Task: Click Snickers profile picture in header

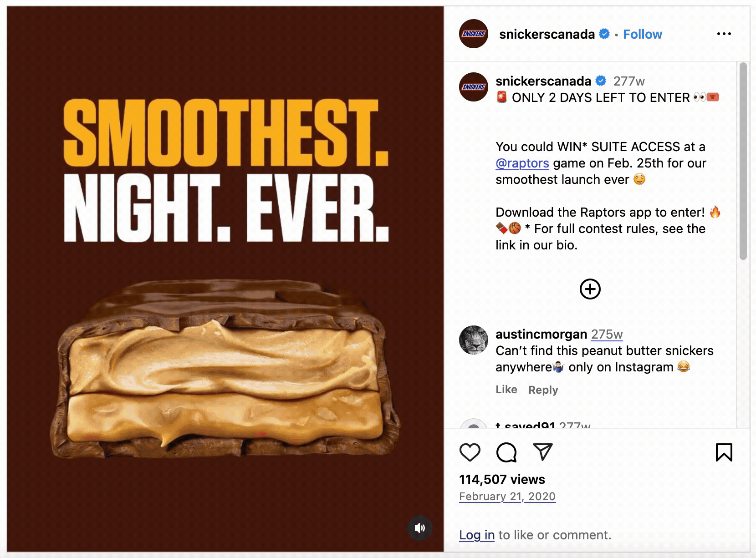Action: [474, 34]
